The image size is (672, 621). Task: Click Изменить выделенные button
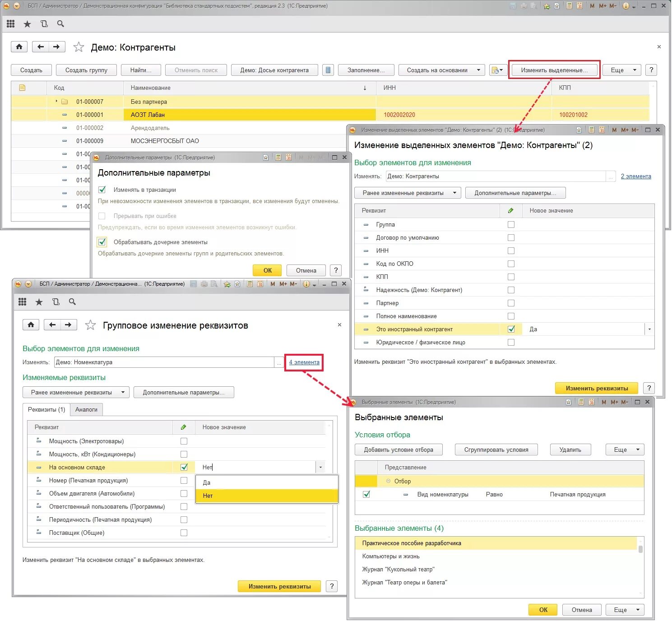(x=554, y=70)
